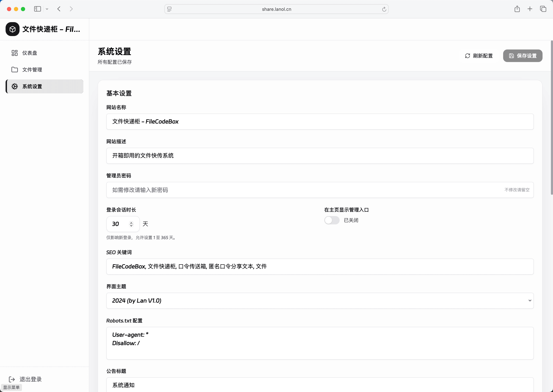Click the 所有配置已保存 status text
The height and width of the screenshot is (392, 553).
(x=115, y=62)
